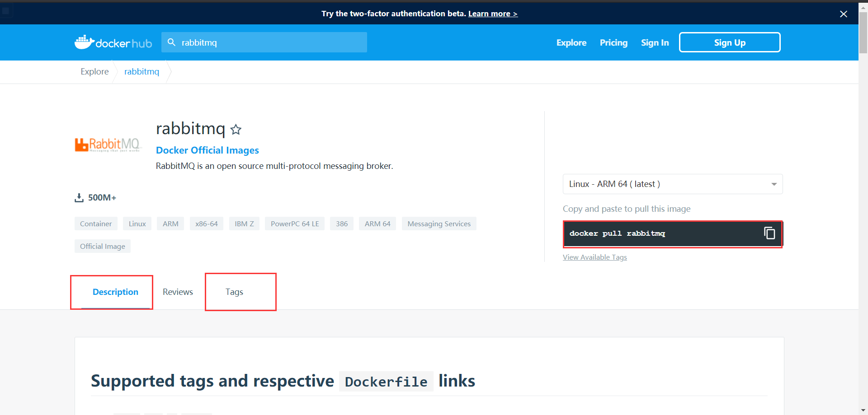Screen dimensions: 868x415
Task: Click the Container tag chip
Action: click(96, 224)
